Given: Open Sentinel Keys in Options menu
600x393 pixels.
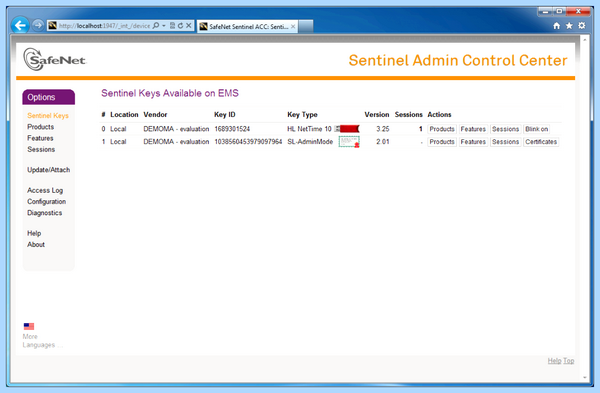Looking at the screenshot, I should (x=48, y=116).
